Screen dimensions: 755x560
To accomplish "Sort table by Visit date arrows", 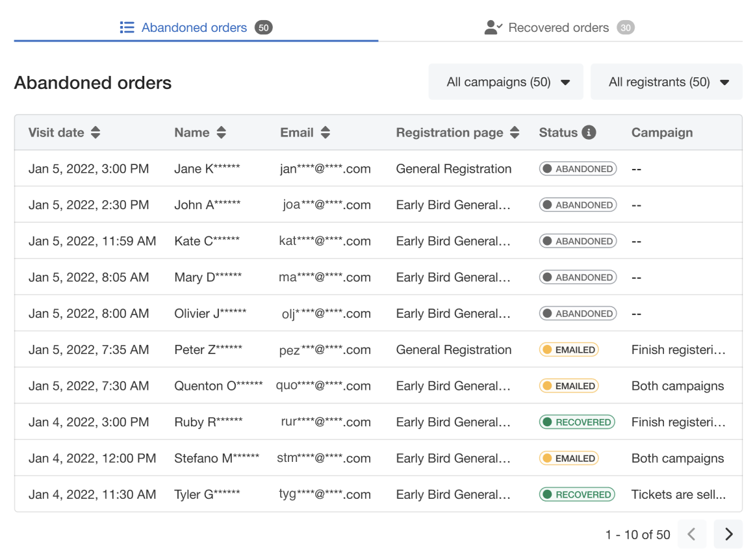I will coord(96,133).
